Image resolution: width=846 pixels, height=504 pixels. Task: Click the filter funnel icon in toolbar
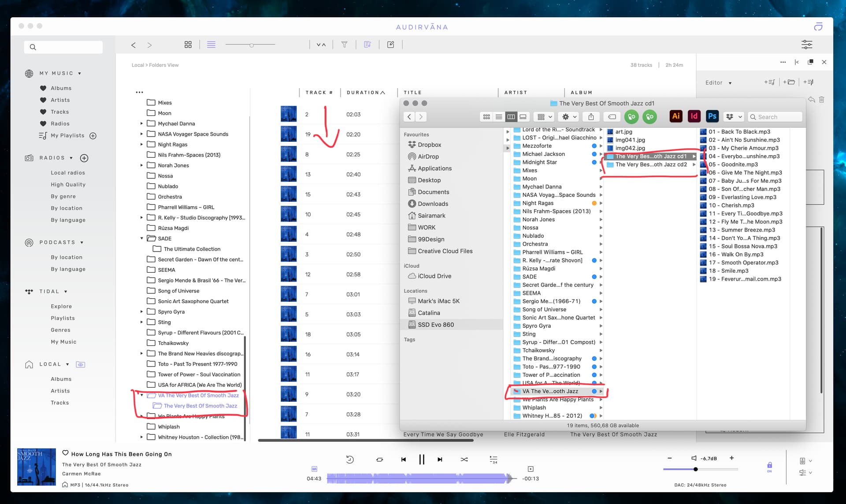(345, 44)
